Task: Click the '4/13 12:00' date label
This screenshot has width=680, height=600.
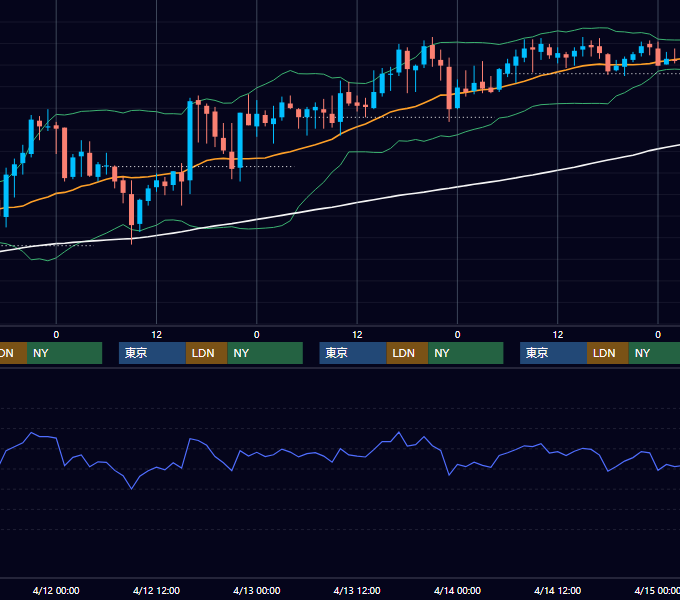Action: 357,590
